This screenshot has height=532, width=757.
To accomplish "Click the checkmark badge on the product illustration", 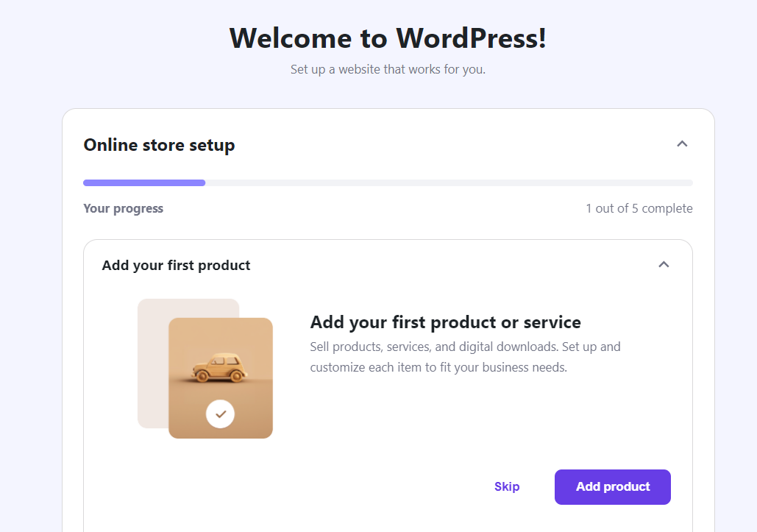I will tap(220, 414).
